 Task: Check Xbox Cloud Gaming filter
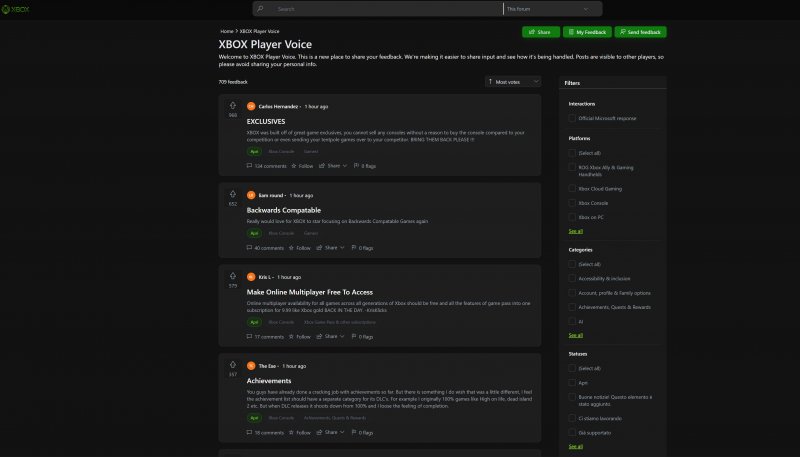coord(572,189)
